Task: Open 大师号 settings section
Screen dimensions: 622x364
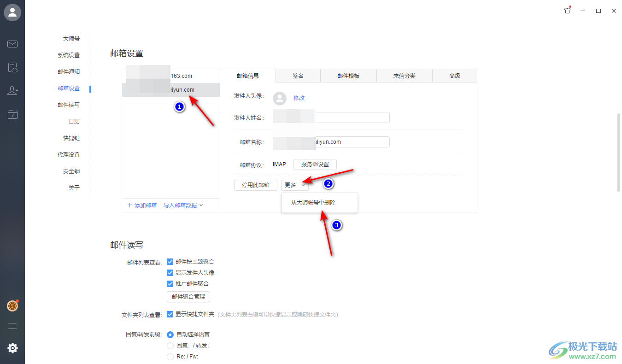Action: tap(71, 39)
